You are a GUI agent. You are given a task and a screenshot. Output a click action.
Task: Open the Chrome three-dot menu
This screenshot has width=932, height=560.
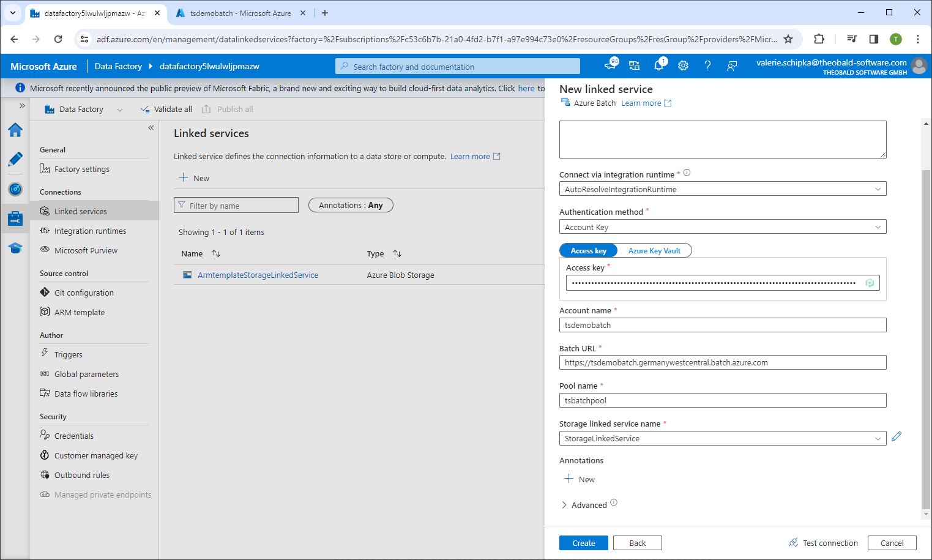[917, 39]
